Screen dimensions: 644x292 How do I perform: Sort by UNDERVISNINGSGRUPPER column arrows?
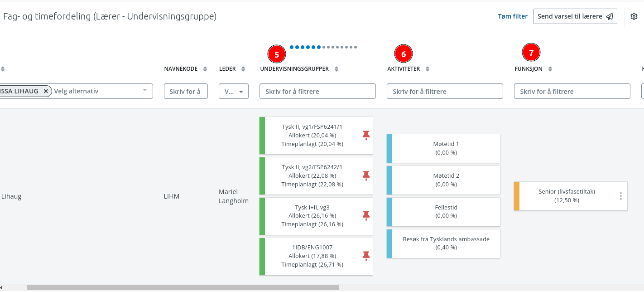click(336, 69)
